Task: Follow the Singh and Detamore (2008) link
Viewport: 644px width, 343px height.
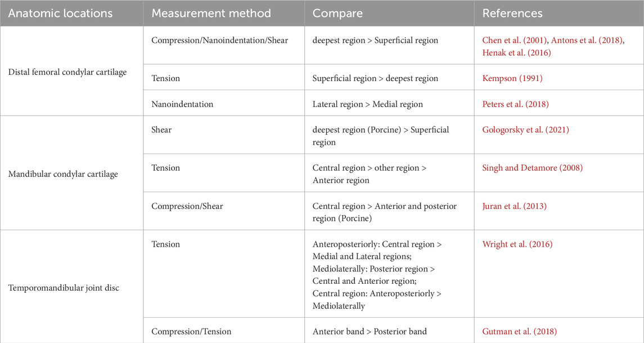Action: pos(533,168)
